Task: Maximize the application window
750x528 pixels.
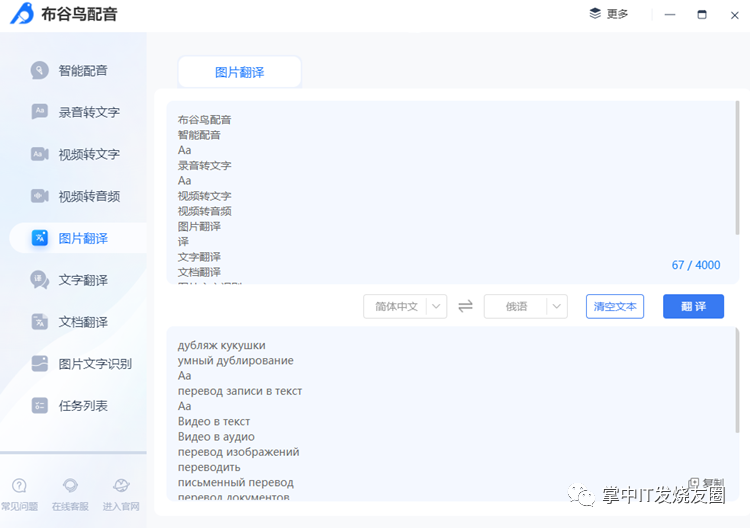Action: tap(702, 14)
